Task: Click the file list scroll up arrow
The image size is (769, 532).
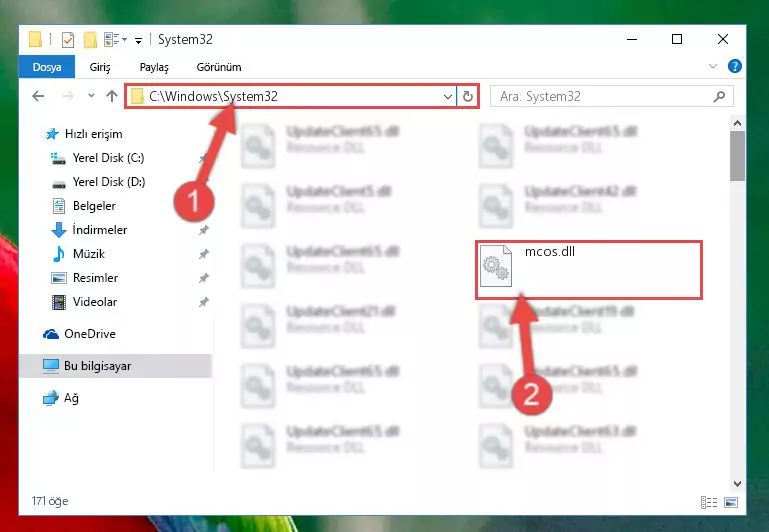Action: [x=737, y=123]
